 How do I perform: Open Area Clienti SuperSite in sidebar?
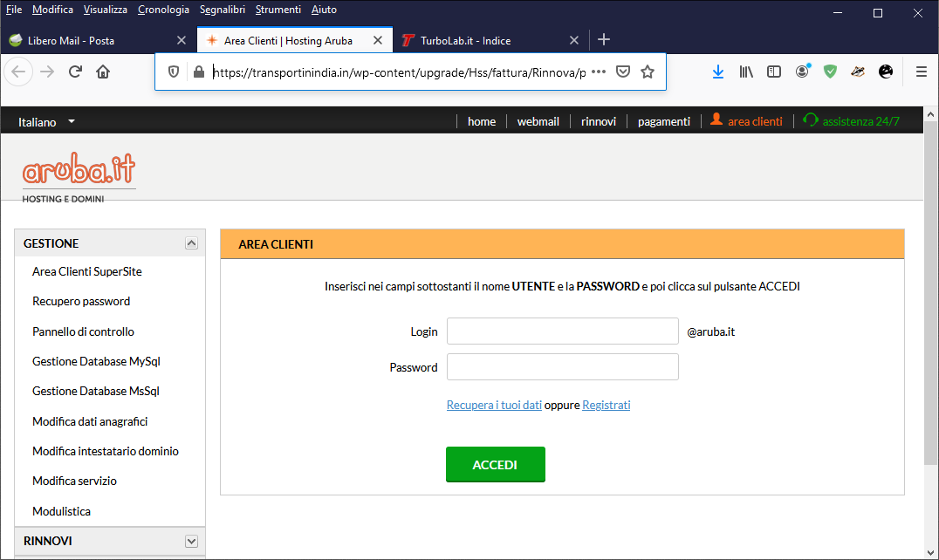[x=87, y=271]
